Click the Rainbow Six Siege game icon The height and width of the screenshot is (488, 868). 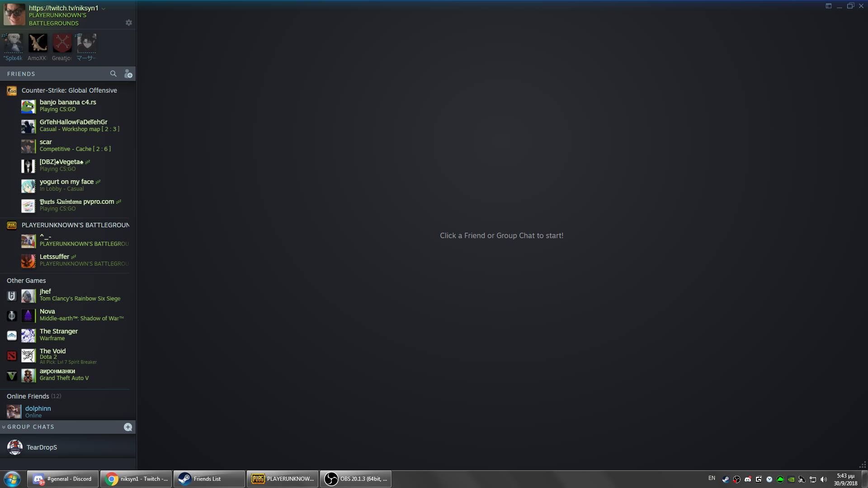(12, 296)
